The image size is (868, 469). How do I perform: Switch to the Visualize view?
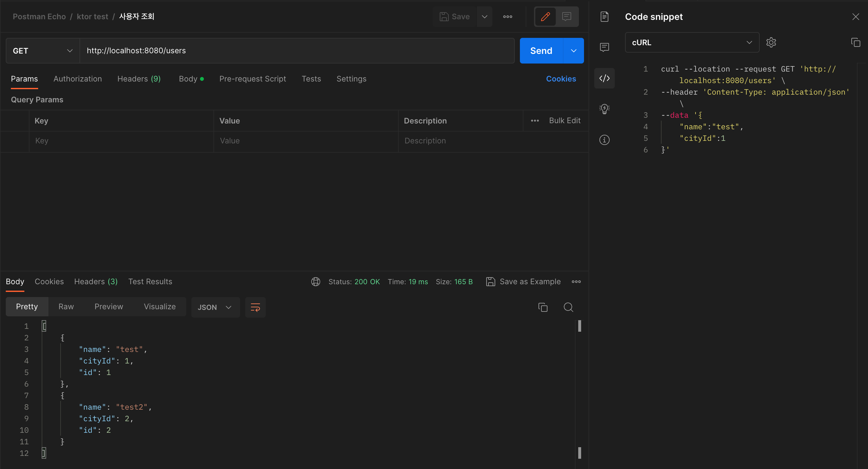point(160,307)
